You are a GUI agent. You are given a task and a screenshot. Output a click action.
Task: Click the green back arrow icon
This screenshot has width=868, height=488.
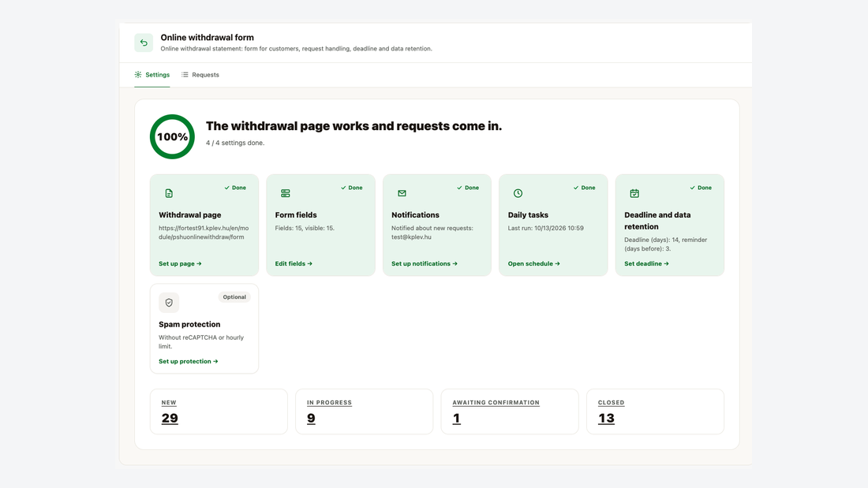144,43
